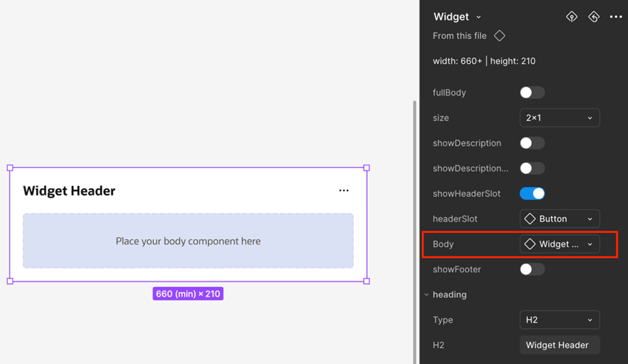Screen dimensions: 628x364
Task: Disable the showHeaderSlot toggle
Action: click(x=532, y=193)
